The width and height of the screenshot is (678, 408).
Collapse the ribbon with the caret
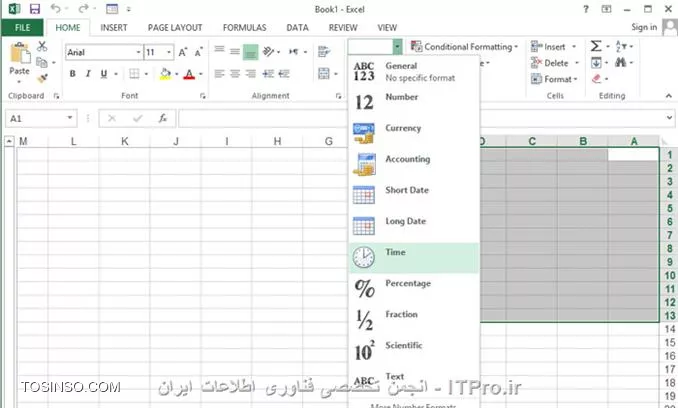(668, 96)
